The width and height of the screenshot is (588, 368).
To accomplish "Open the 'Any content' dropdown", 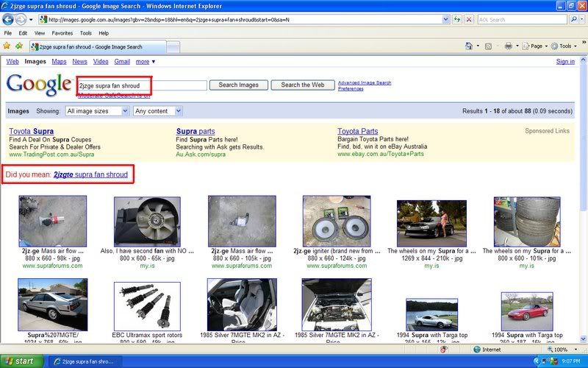I will coord(157,111).
